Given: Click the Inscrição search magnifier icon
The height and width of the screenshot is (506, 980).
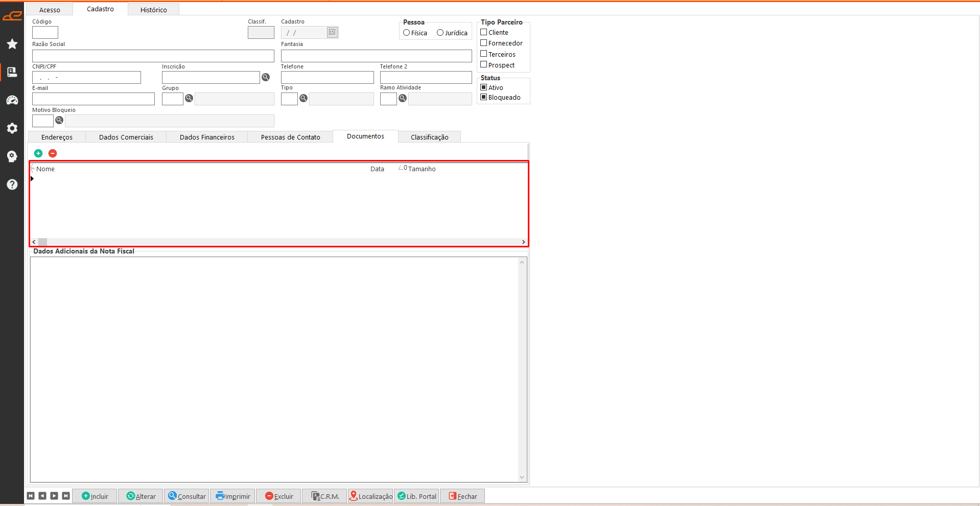Looking at the screenshot, I should coord(266,77).
